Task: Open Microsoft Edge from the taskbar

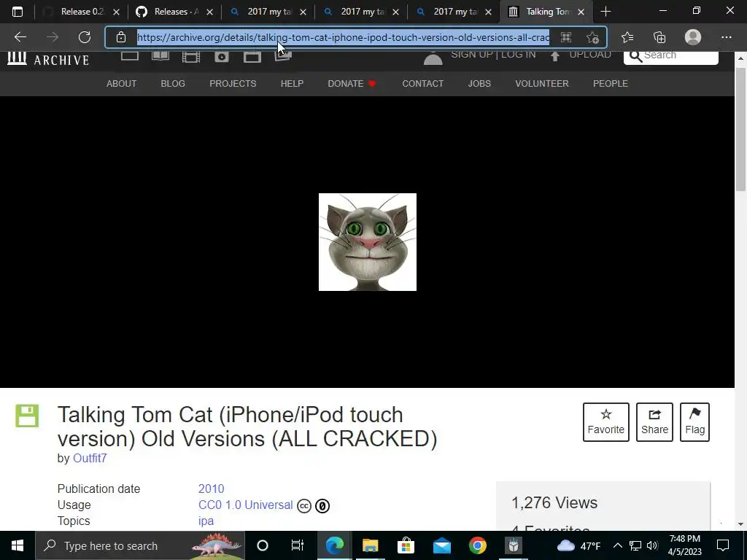Action: pyautogui.click(x=334, y=545)
